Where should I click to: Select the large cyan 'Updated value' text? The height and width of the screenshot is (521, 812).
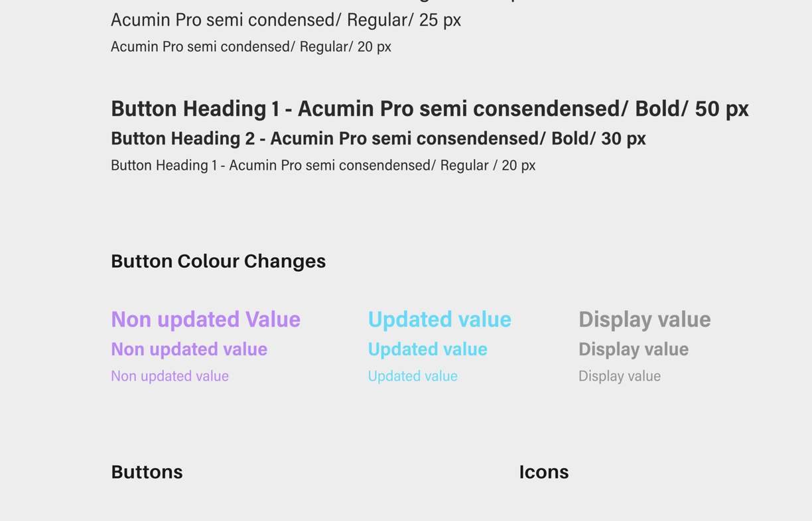tap(440, 319)
